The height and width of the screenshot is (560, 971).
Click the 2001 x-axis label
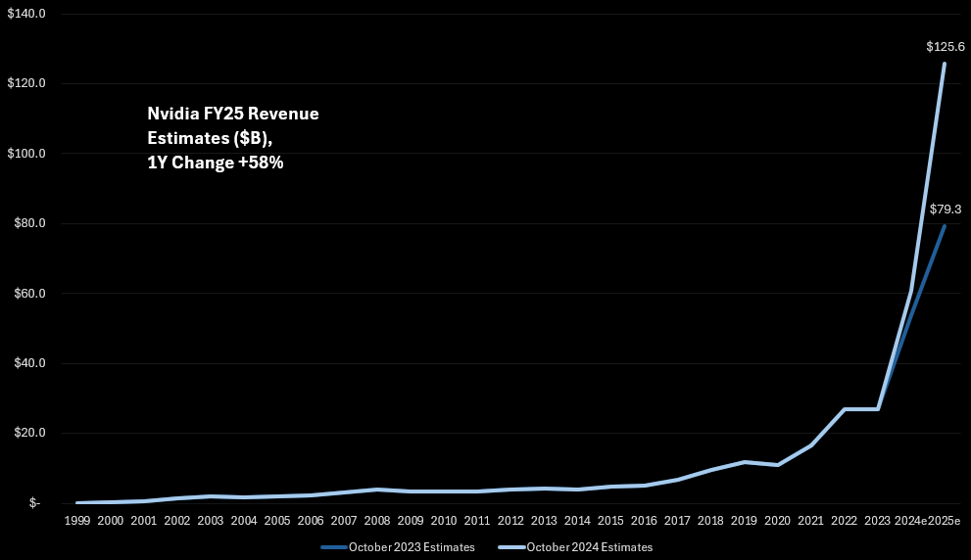(144, 521)
